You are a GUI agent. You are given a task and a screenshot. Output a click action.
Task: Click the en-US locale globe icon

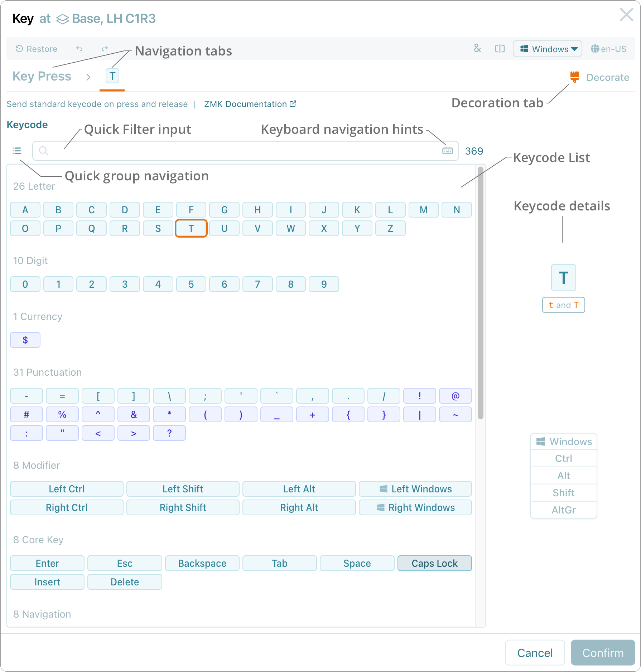coord(595,49)
